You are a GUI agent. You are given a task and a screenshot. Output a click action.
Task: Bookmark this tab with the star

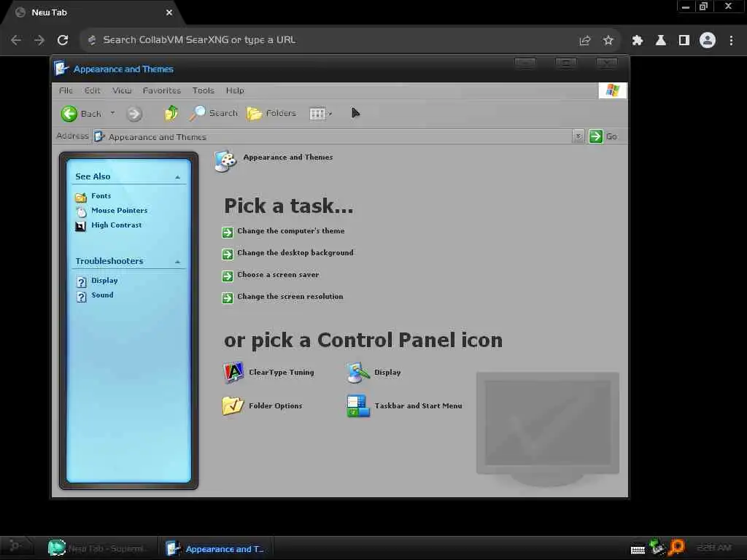click(608, 41)
